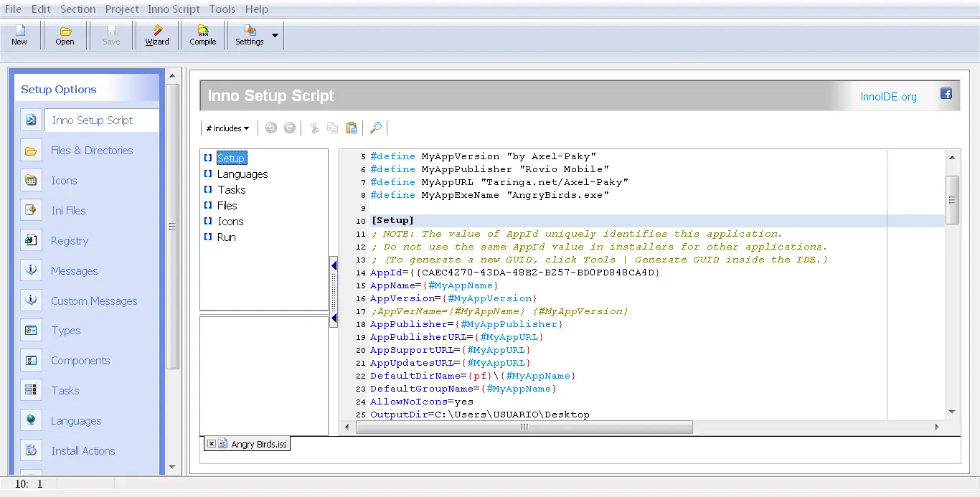Select Run section in script tree
The image size is (980, 497).
pyautogui.click(x=226, y=237)
